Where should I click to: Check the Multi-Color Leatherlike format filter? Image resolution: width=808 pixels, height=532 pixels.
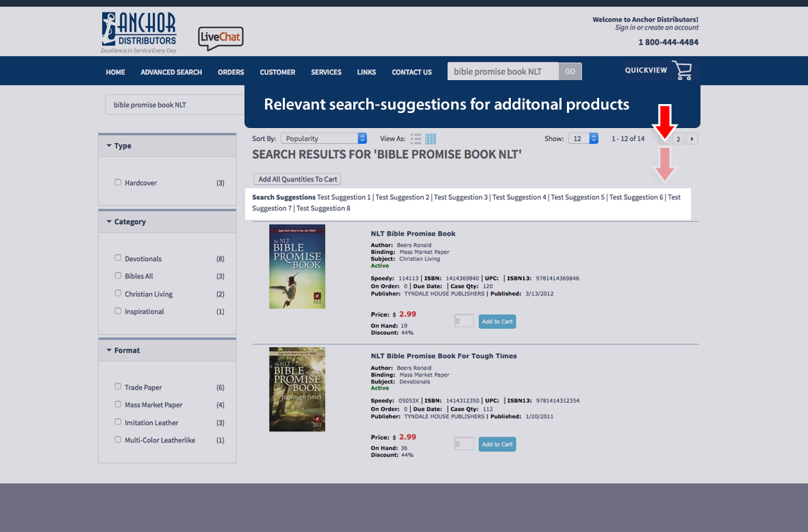click(x=118, y=440)
